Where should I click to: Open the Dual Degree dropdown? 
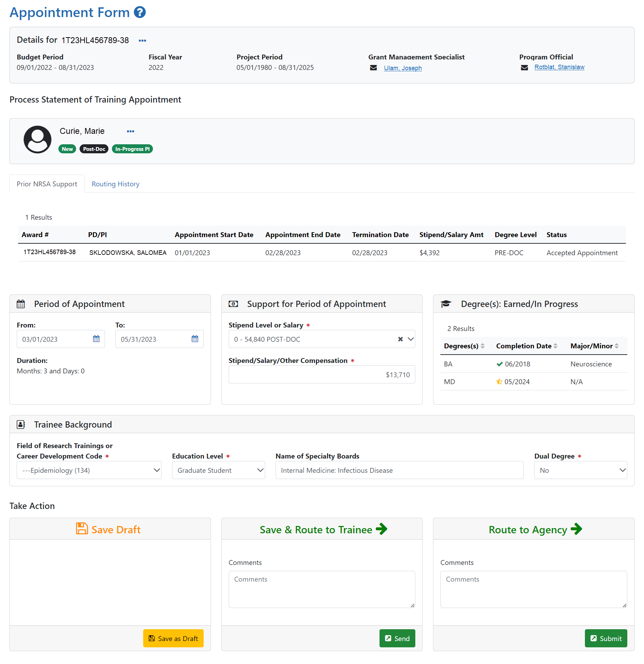580,470
